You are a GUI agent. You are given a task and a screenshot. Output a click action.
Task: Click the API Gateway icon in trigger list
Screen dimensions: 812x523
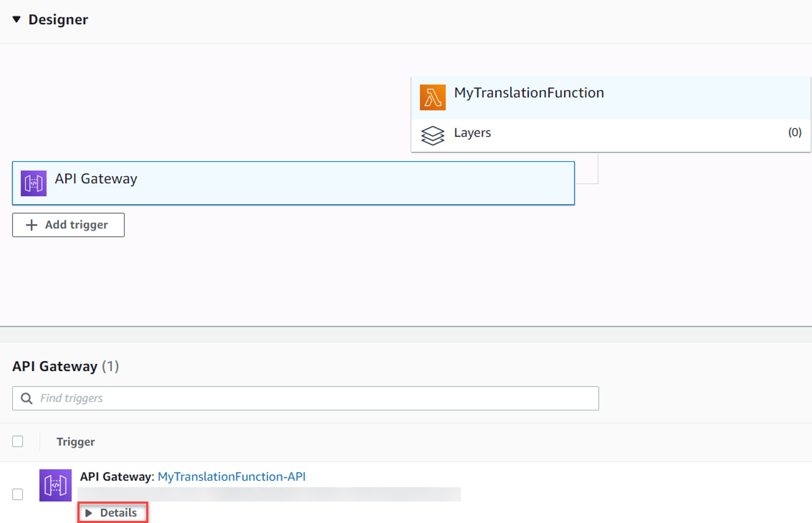55,485
